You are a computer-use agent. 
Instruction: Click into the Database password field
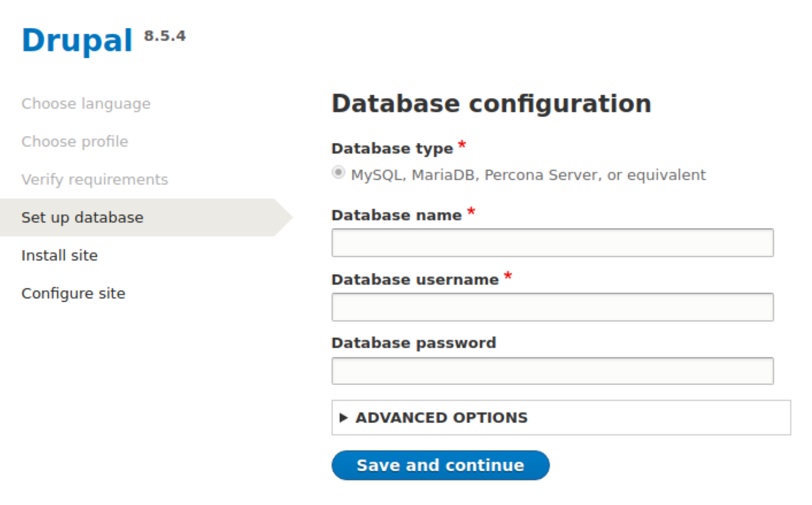[552, 371]
